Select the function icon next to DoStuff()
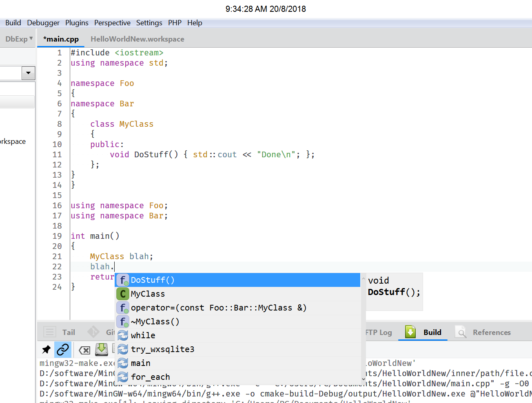 122,280
